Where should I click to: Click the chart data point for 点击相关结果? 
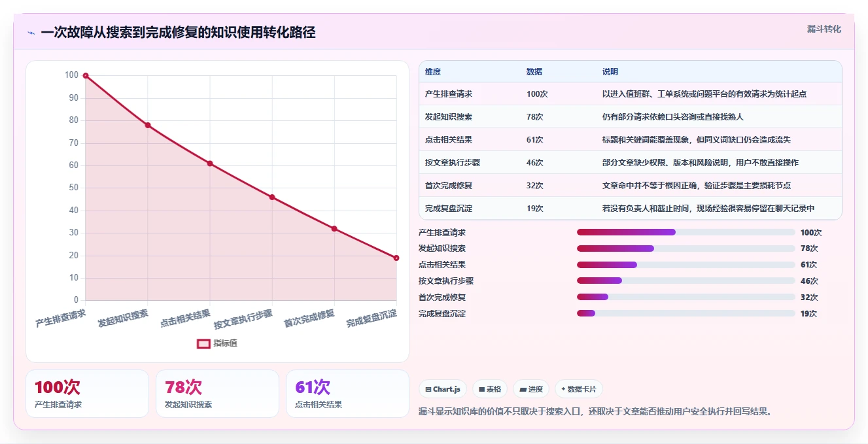(210, 163)
